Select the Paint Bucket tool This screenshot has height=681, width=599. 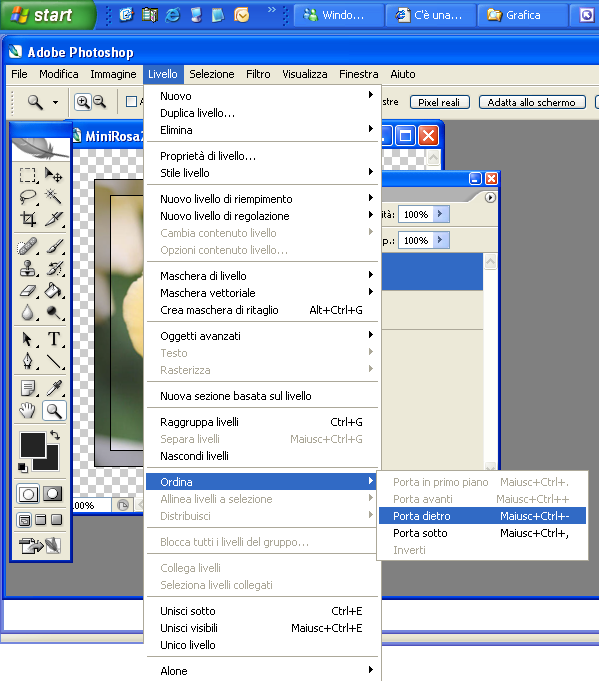(54, 290)
